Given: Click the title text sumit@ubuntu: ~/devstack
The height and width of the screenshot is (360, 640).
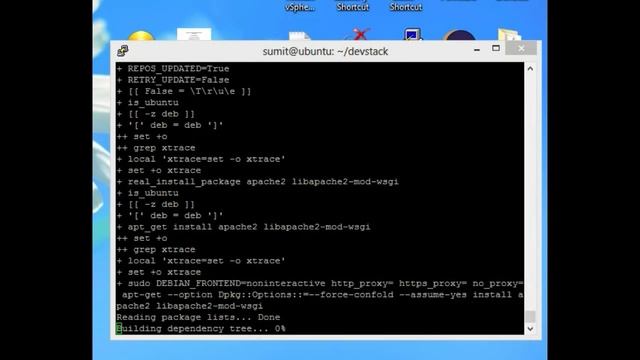Looking at the screenshot, I should [x=325, y=51].
